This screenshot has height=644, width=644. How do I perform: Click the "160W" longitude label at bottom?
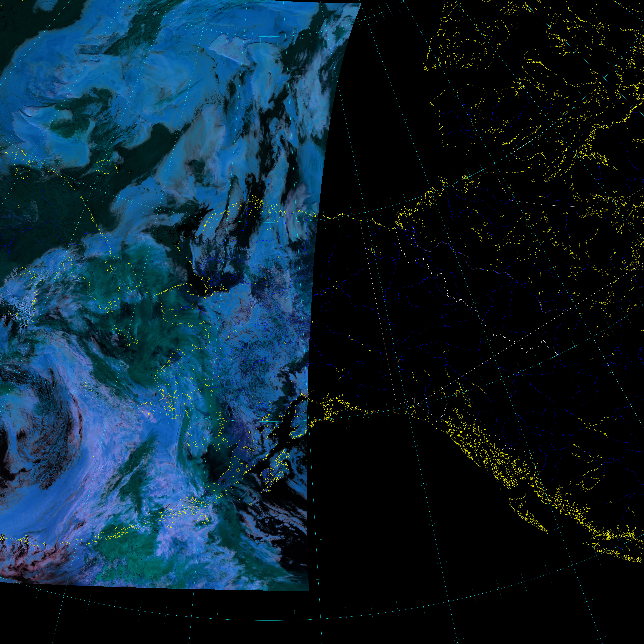click(189, 643)
